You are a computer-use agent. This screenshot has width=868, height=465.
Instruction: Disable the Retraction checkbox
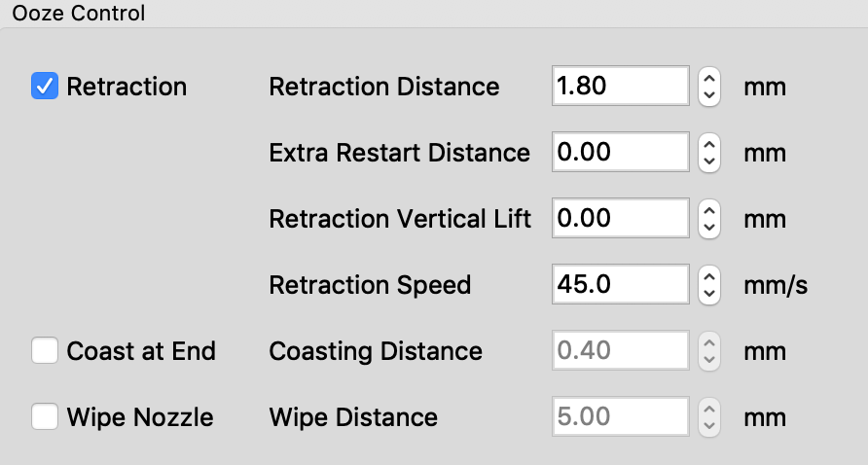point(45,86)
